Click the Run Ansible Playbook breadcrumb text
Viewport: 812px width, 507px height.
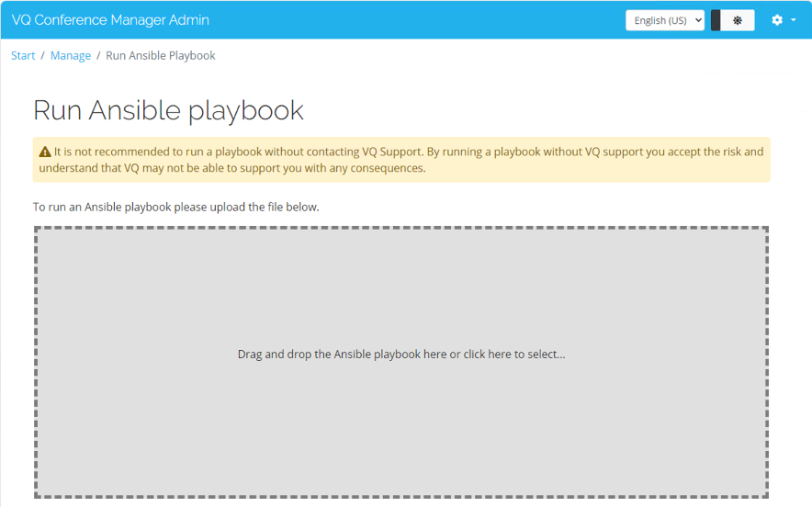pos(161,55)
